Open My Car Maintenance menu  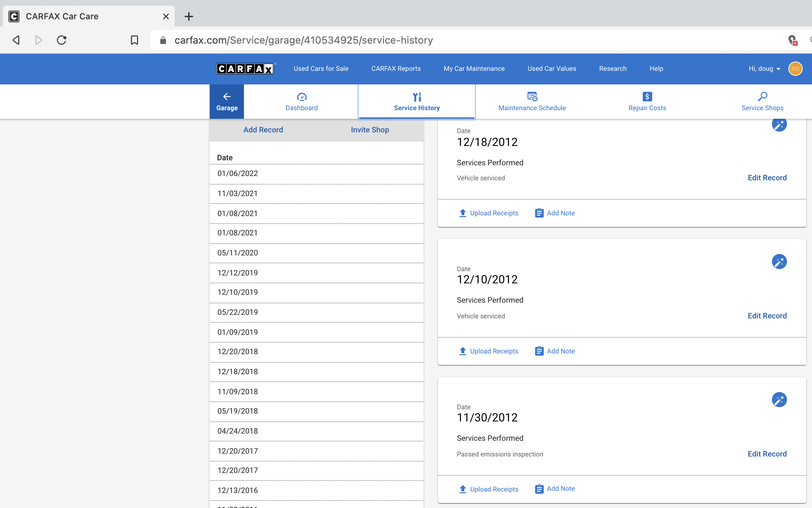point(474,69)
